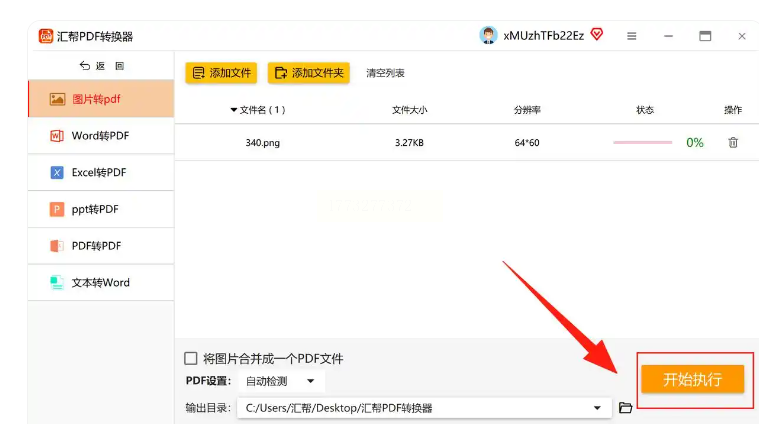Close the 汇帮PDF转换器 window
The height and width of the screenshot is (424, 759).
pos(742,36)
